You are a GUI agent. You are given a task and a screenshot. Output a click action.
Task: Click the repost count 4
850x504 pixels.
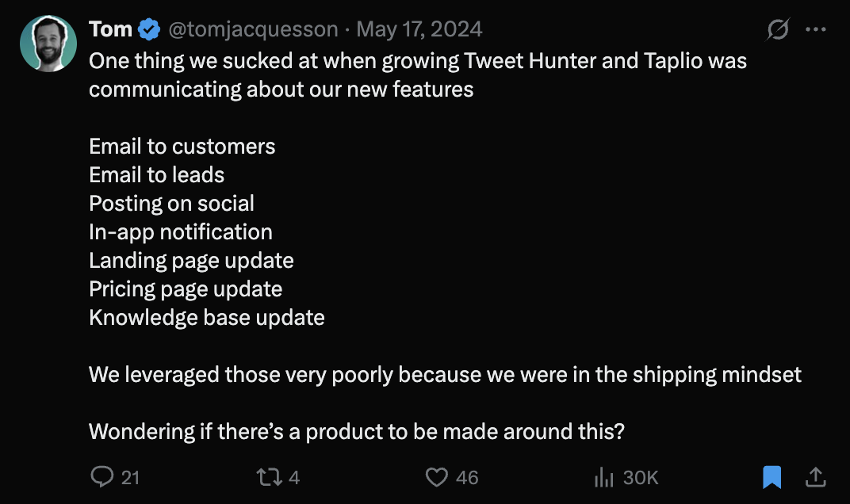tap(294, 477)
